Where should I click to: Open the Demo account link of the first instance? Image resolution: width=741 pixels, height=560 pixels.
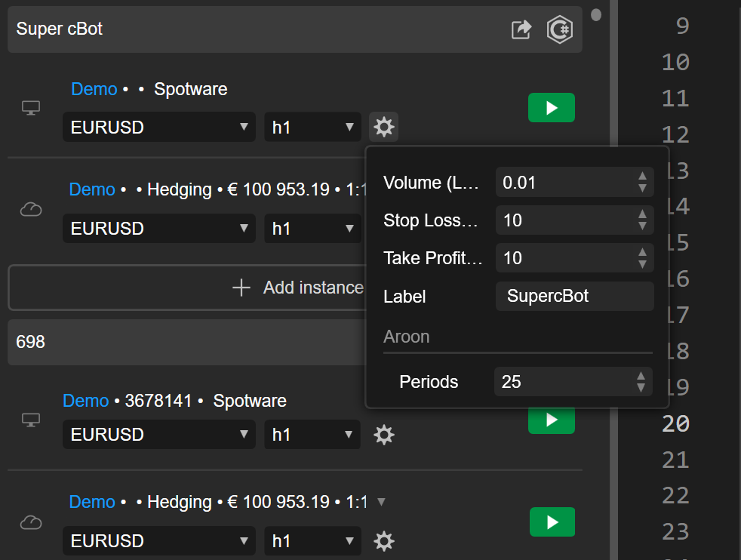(94, 88)
